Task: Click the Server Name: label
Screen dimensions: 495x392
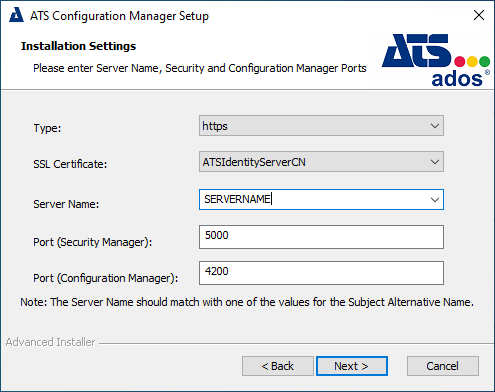Action: point(66,204)
